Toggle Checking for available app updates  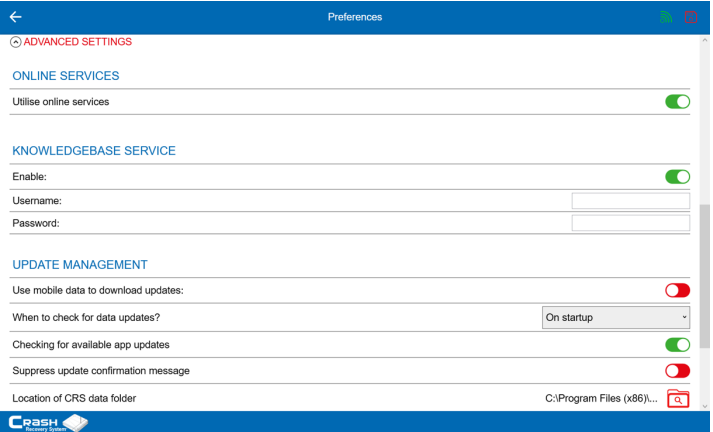[x=677, y=345]
